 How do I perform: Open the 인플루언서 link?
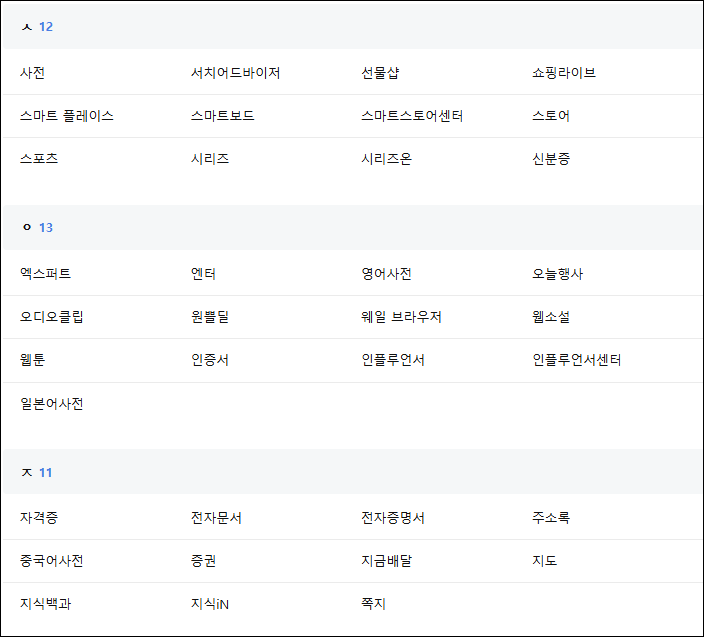pyautogui.click(x=393, y=360)
